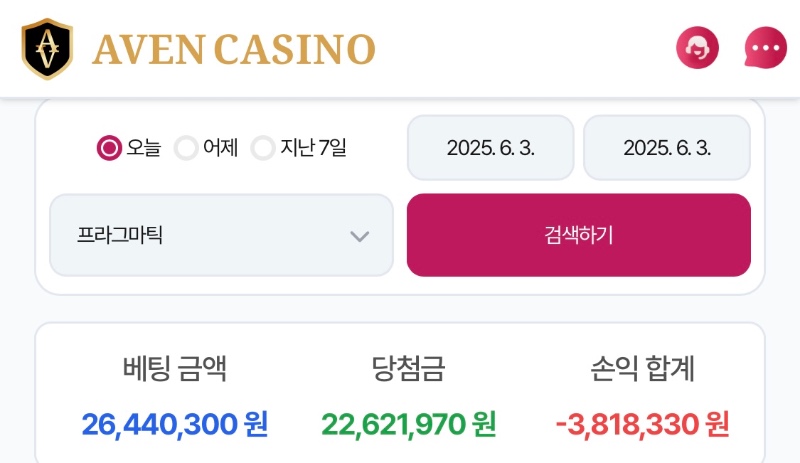
Task: Click the red -3,818,330 원 amount
Action: (x=642, y=424)
